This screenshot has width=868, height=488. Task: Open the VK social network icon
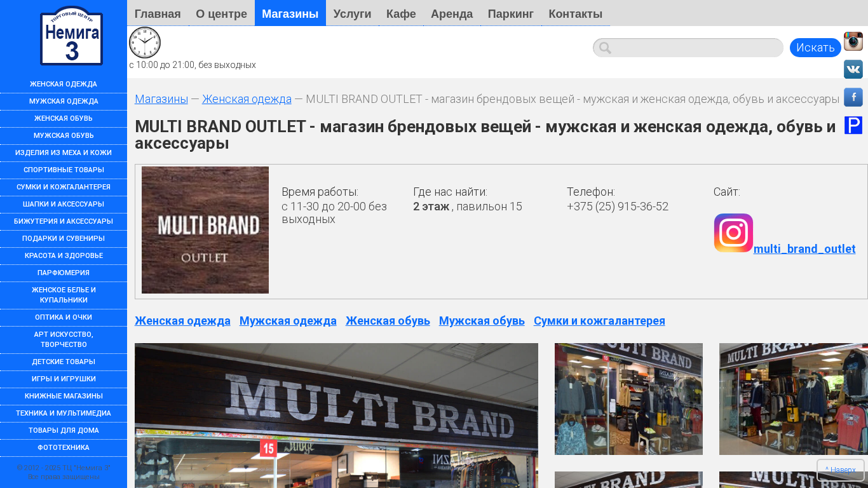[x=853, y=69]
